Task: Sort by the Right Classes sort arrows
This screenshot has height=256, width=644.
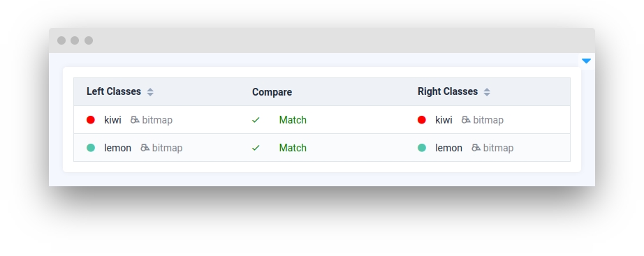Action: click(487, 92)
